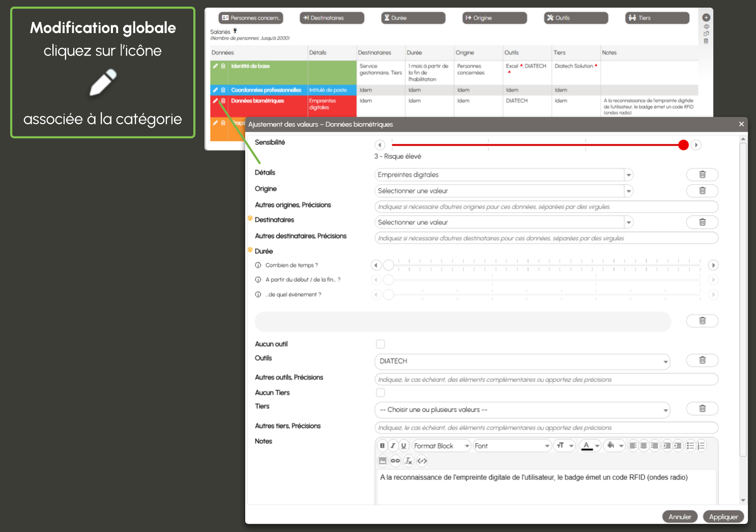Image resolution: width=756 pixels, height=532 pixels.
Task: Click the insert image icon in Notes toolbar
Action: [383, 461]
